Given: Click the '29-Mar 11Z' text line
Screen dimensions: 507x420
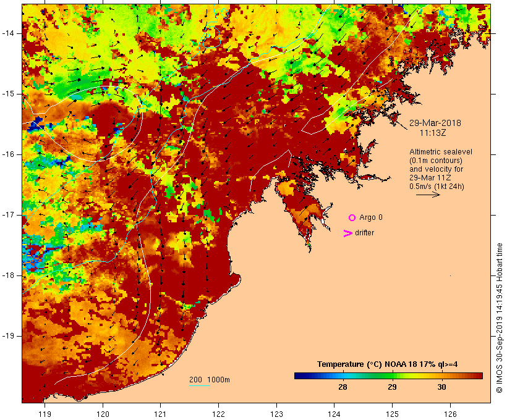Looking at the screenshot, I should point(430,178).
